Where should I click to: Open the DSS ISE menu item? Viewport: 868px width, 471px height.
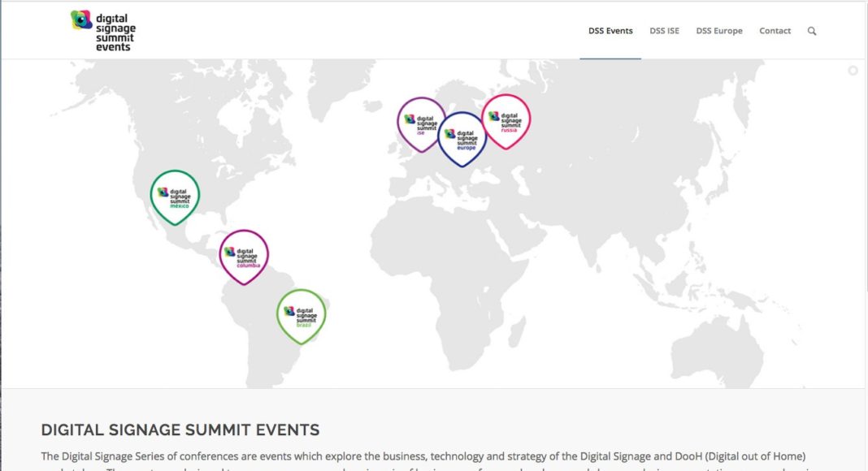(664, 31)
